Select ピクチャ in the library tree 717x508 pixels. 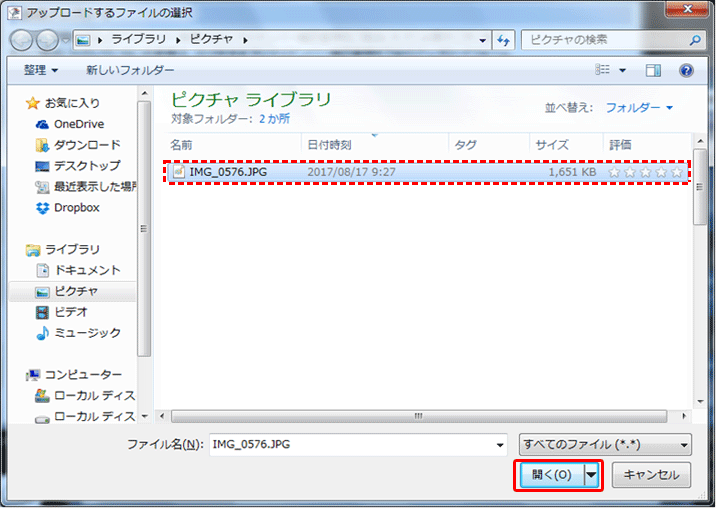[x=72, y=292]
